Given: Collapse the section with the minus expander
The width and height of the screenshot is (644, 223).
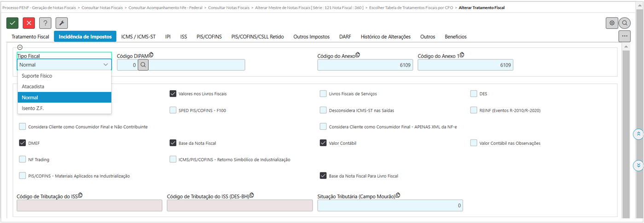Looking at the screenshot, I should [x=20, y=47].
